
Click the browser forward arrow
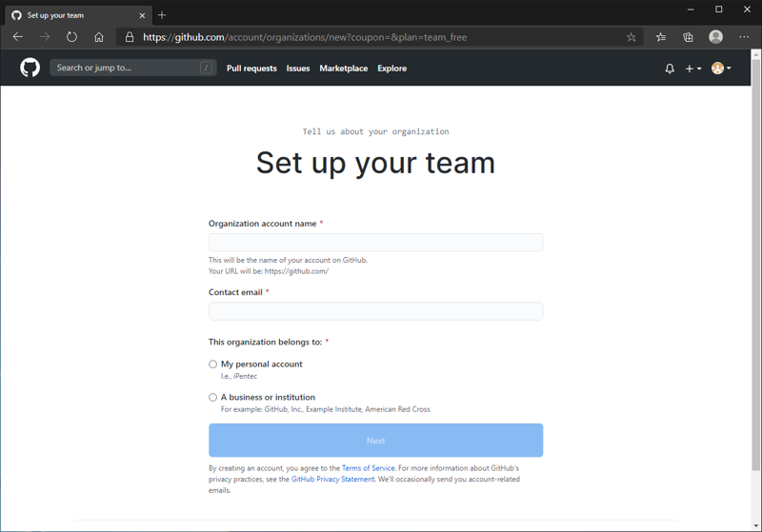click(45, 37)
